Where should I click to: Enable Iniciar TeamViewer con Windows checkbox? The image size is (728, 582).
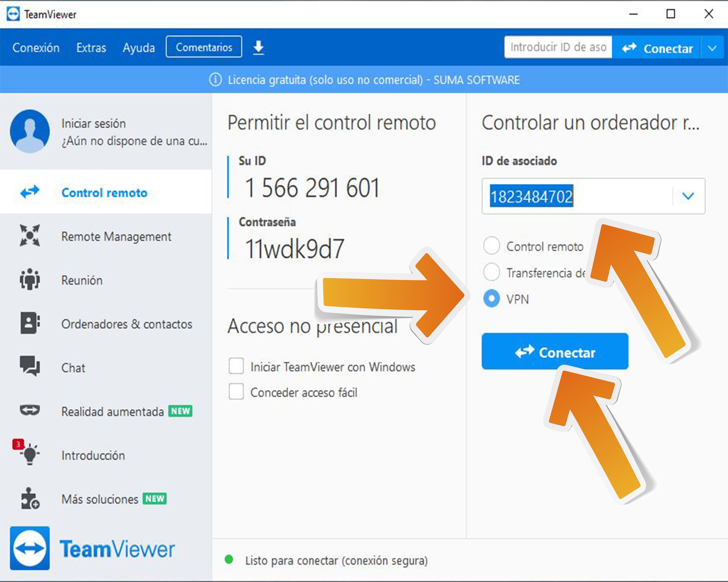click(x=236, y=366)
